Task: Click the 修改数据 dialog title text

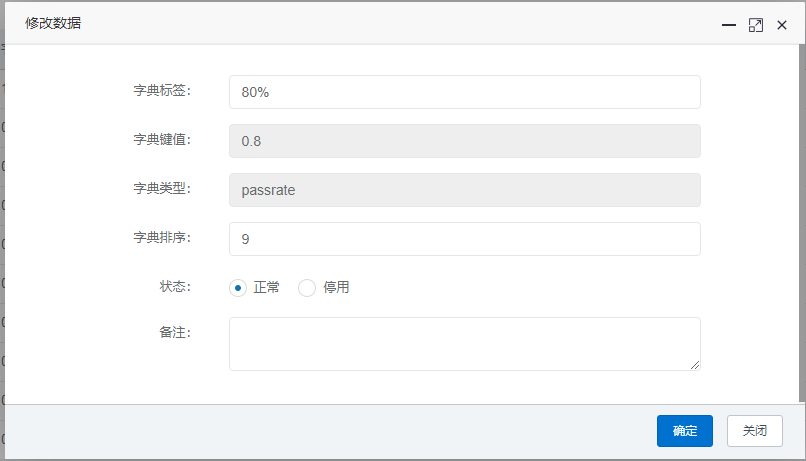Action: (53, 23)
